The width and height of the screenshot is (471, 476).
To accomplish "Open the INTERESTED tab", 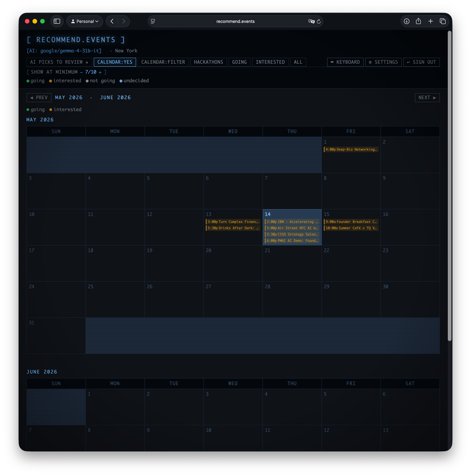I will [270, 62].
